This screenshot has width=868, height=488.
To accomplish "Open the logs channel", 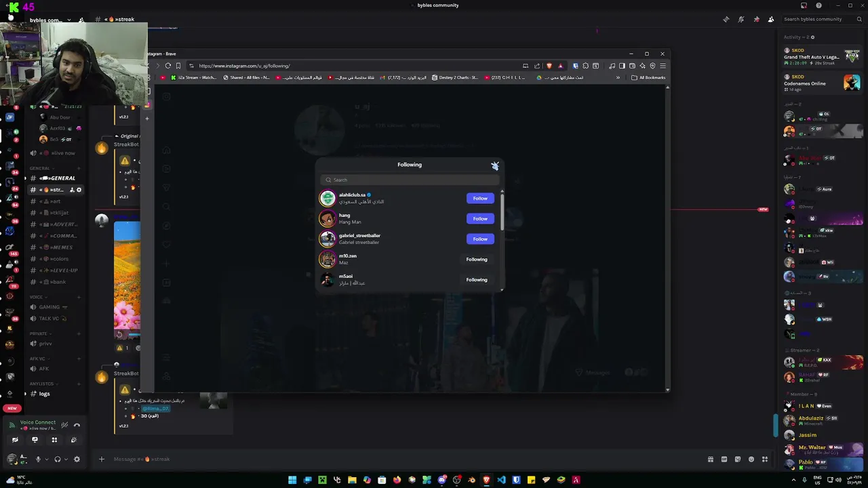I will [x=56, y=394].
